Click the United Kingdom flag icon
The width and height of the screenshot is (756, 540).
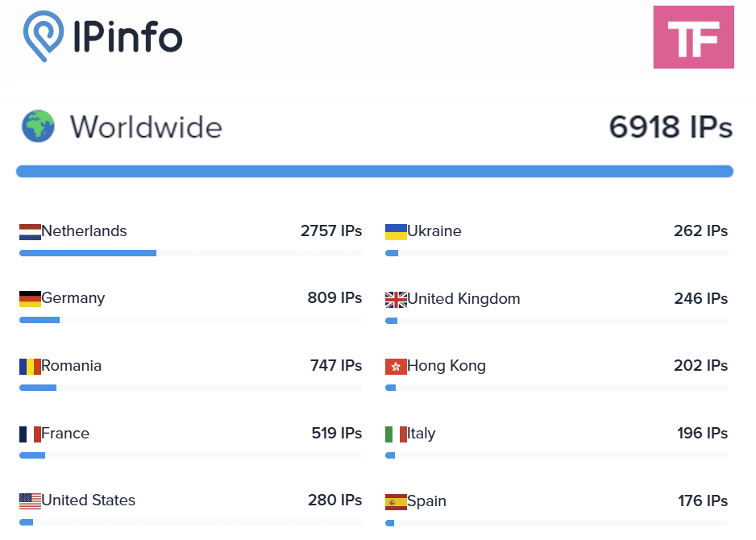[x=396, y=300]
